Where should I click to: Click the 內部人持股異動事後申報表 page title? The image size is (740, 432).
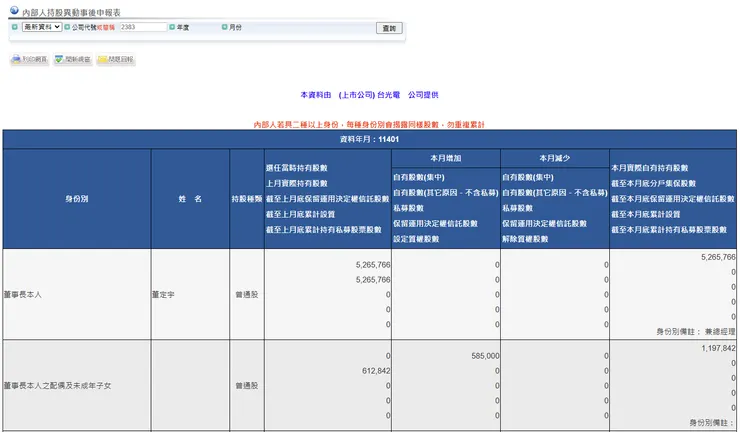(x=71, y=12)
